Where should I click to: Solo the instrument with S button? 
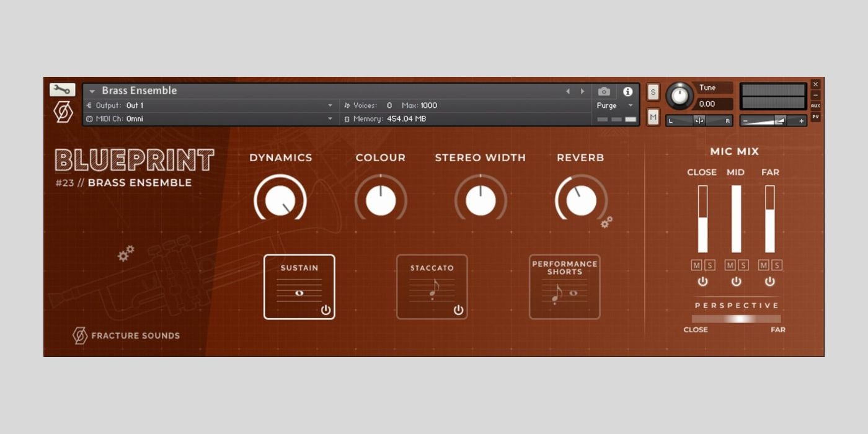pyautogui.click(x=653, y=92)
